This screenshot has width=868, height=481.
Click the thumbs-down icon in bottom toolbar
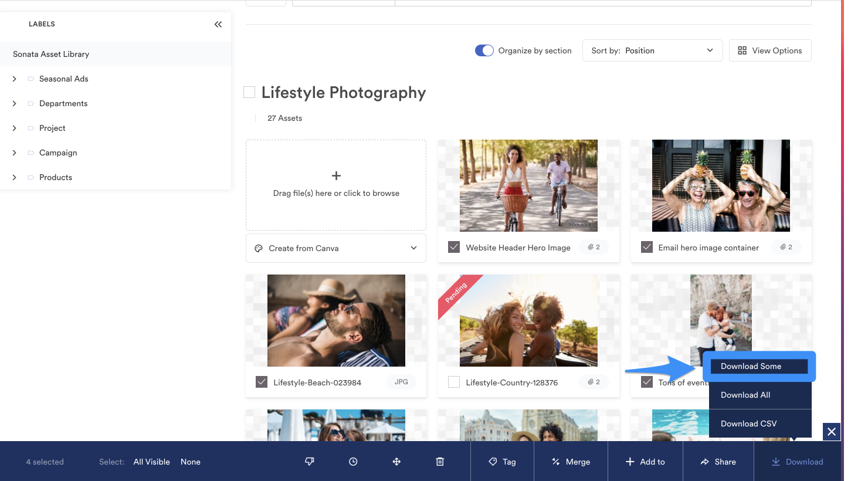coord(310,462)
